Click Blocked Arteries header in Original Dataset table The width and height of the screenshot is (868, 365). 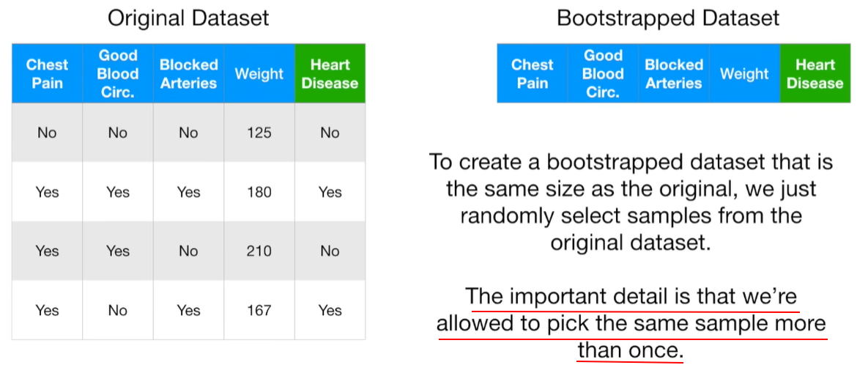coord(188,74)
